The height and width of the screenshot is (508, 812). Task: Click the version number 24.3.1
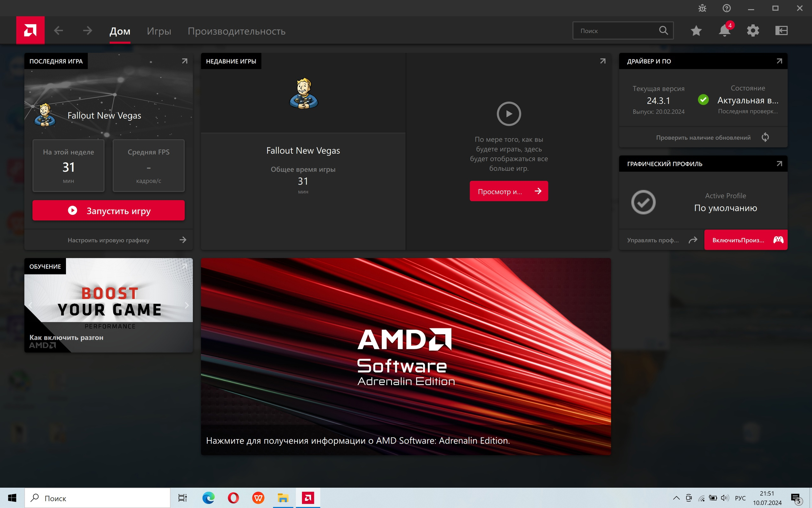click(658, 100)
